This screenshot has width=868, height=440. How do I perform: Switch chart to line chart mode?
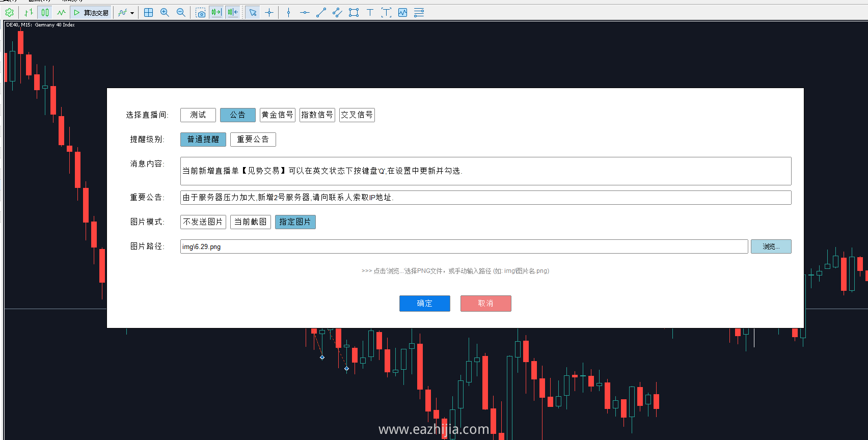tap(61, 12)
